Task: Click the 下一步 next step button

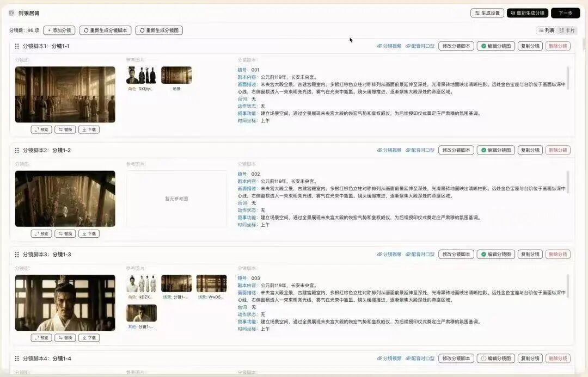Action: click(566, 13)
